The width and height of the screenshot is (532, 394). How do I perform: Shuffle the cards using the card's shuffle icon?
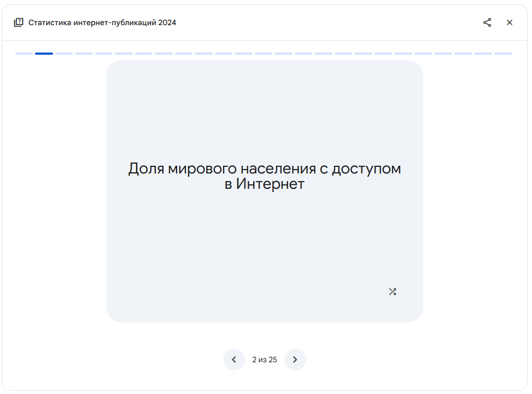click(x=392, y=292)
